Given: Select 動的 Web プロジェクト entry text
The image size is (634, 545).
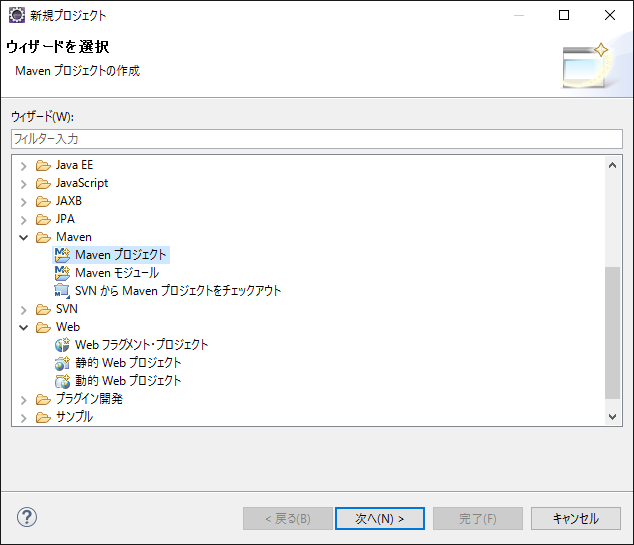Looking at the screenshot, I should click(128, 381).
